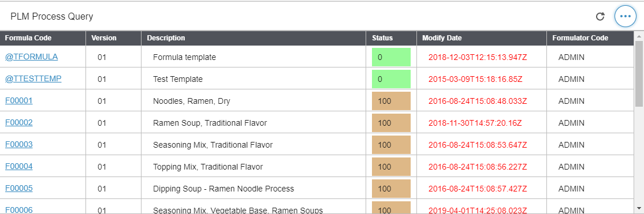This screenshot has width=644, height=214.
Task: Open formula F00005 link
Action: coord(19,188)
